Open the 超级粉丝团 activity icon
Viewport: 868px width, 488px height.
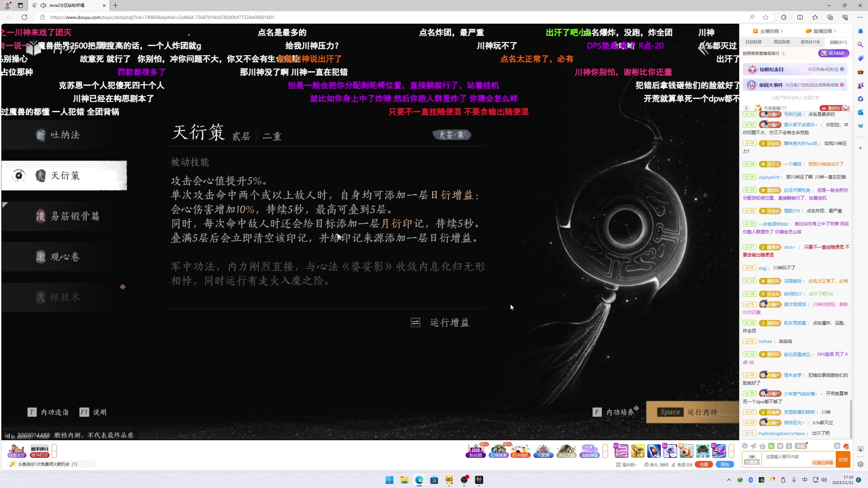click(476, 451)
